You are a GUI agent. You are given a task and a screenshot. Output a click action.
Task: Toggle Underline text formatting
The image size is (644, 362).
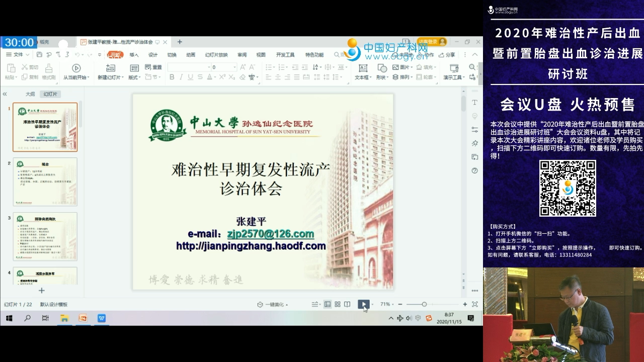(190, 77)
